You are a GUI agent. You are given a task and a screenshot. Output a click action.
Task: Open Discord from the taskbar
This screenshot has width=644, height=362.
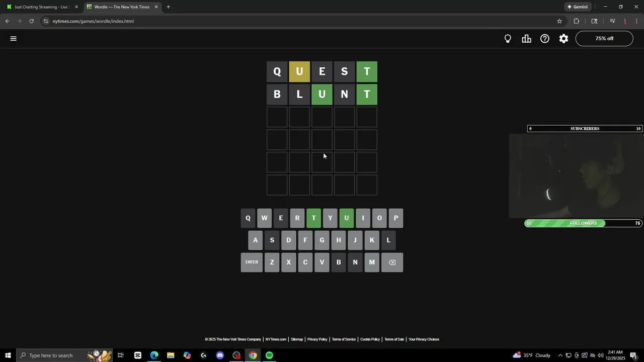tap(220, 355)
